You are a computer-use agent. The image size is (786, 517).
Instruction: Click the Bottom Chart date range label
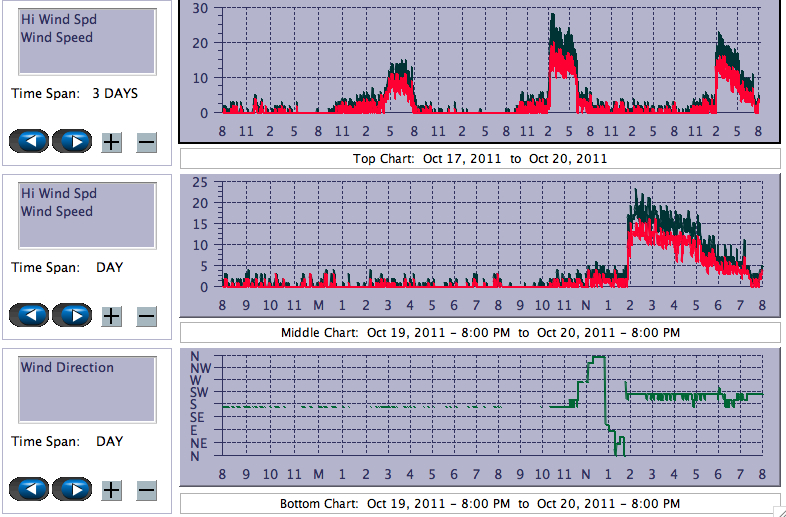click(x=480, y=504)
